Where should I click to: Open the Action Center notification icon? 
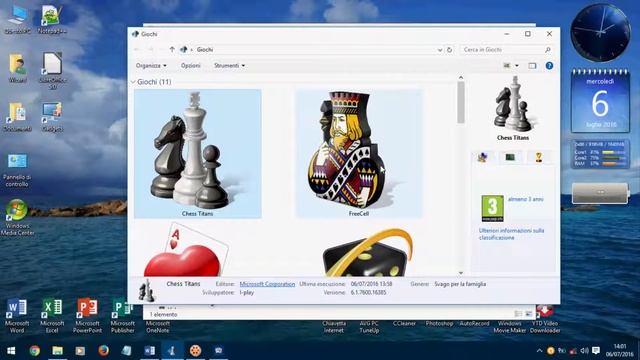pos(596,351)
